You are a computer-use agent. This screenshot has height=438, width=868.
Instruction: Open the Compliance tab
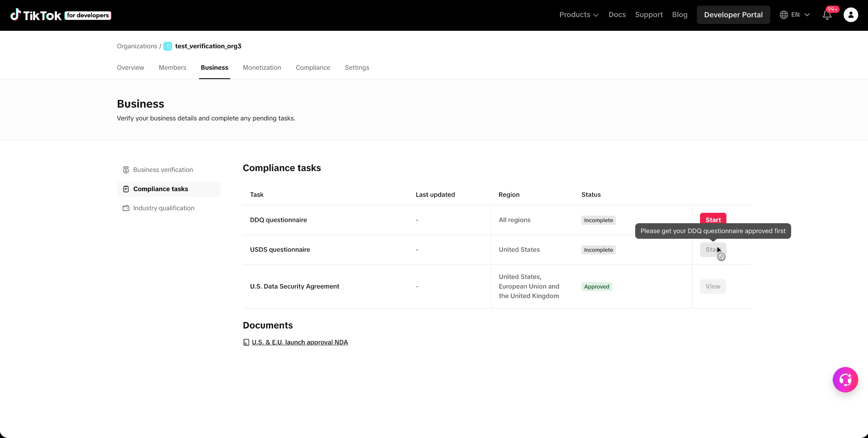pyautogui.click(x=313, y=68)
